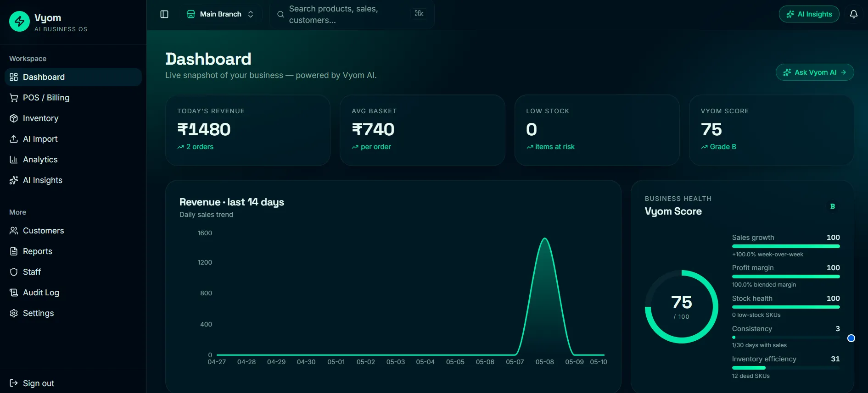The height and width of the screenshot is (393, 868).
Task: Click the trend icon beside items at risk
Action: click(x=530, y=147)
